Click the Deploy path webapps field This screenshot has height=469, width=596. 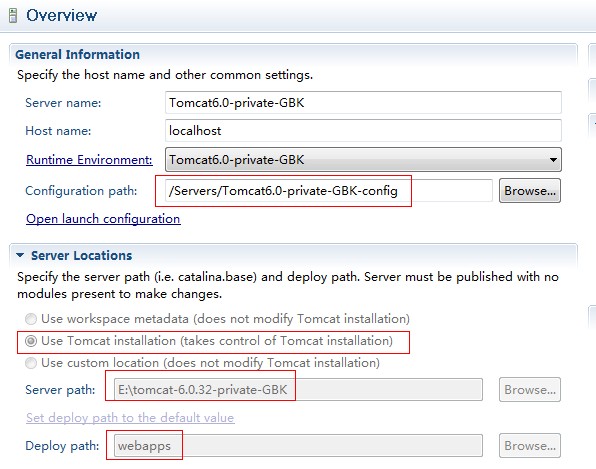(298, 445)
